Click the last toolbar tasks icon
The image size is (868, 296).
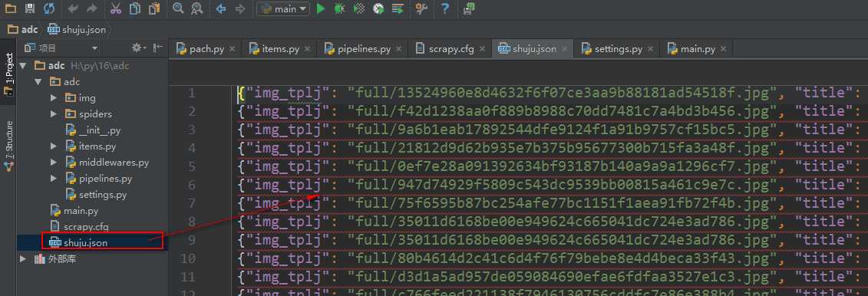tap(469, 8)
